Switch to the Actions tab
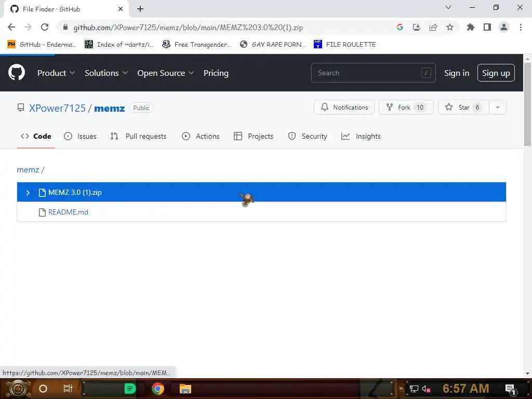This screenshot has width=532, height=399. point(201,136)
